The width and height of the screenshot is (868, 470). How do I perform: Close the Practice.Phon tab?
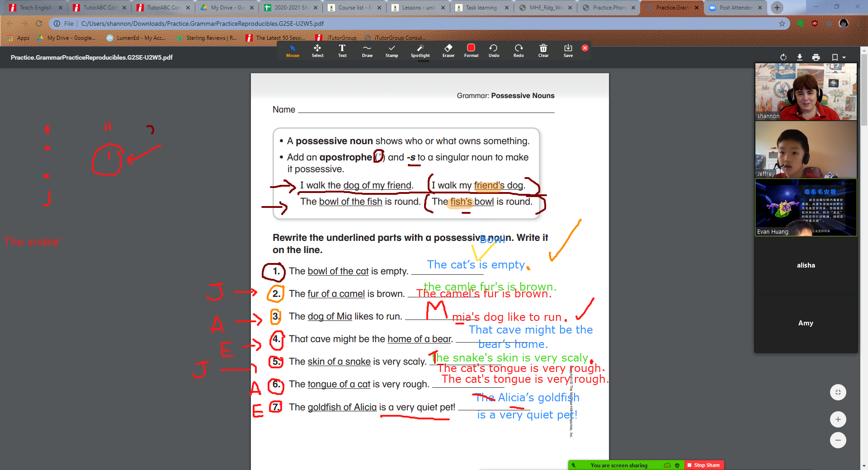633,8
